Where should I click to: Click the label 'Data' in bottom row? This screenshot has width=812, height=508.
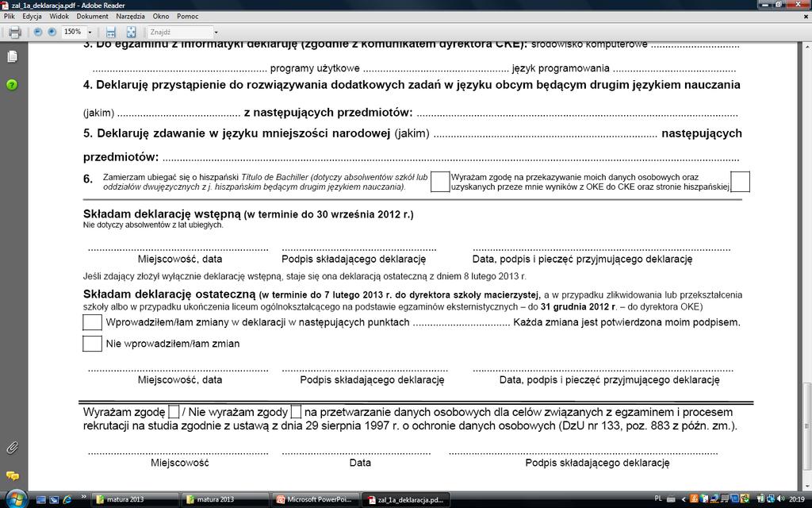click(360, 463)
